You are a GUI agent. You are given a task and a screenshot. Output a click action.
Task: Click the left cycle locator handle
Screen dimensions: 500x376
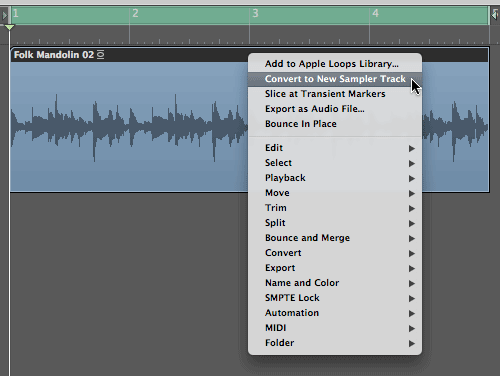pyautogui.click(x=4, y=15)
